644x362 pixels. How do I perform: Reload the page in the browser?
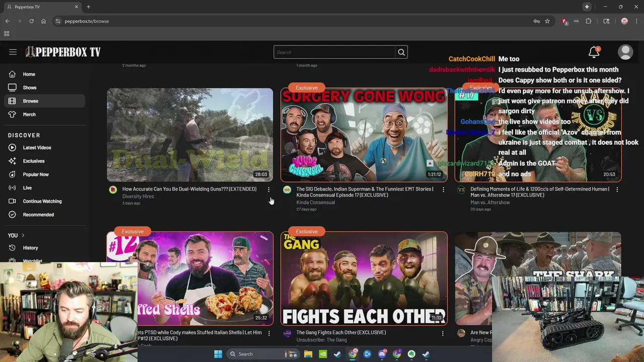pos(31,21)
